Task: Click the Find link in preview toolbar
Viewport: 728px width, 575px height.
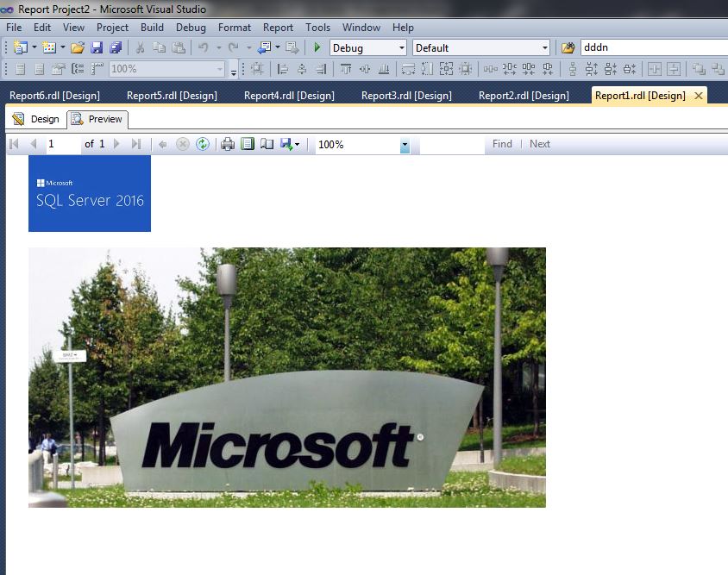Action: pyautogui.click(x=502, y=144)
